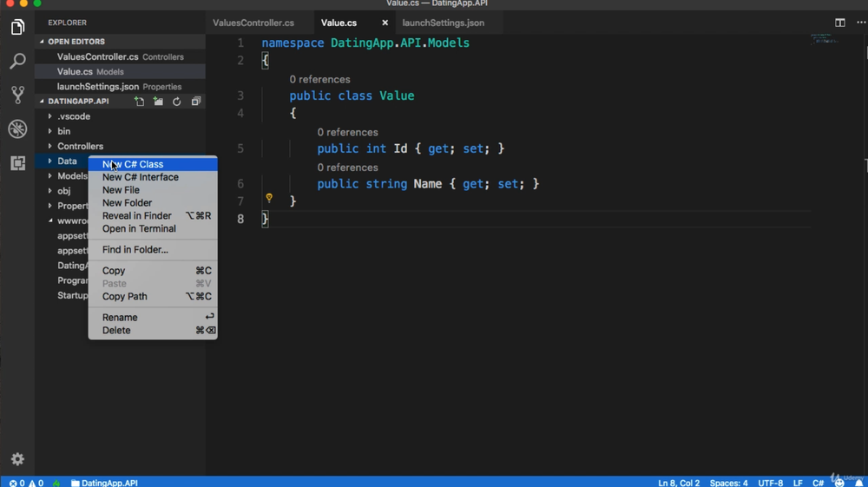Choose Open in Terminal
The width and height of the screenshot is (868, 487).
coord(153,228)
